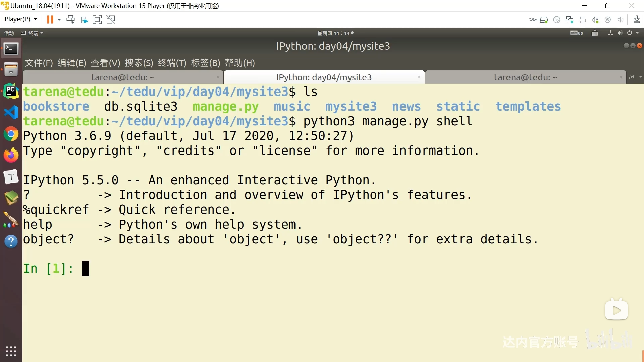Open Firefox browser from the dock

11,155
